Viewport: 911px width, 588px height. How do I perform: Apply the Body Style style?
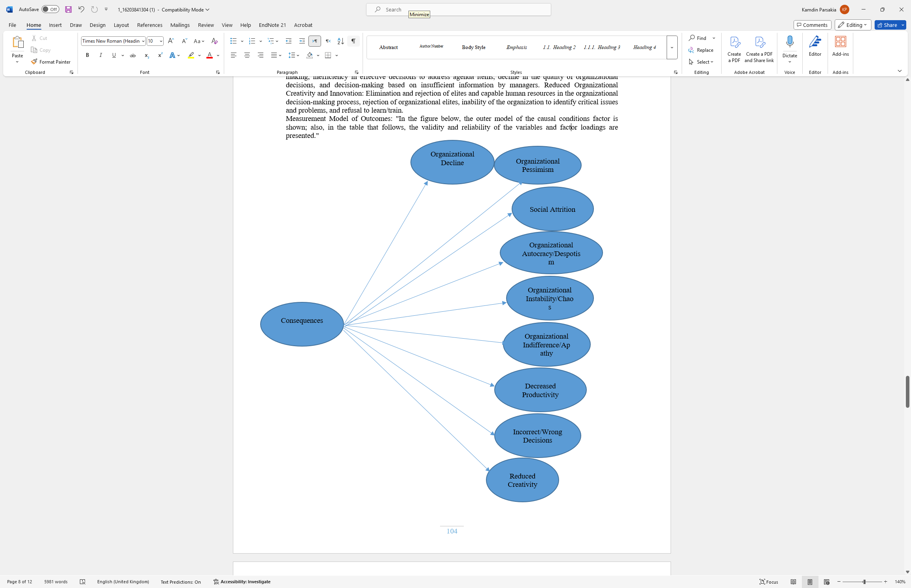click(474, 47)
